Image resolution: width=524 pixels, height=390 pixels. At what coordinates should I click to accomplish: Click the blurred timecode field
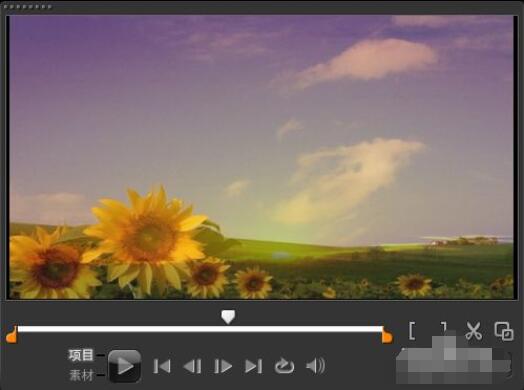[453, 360]
